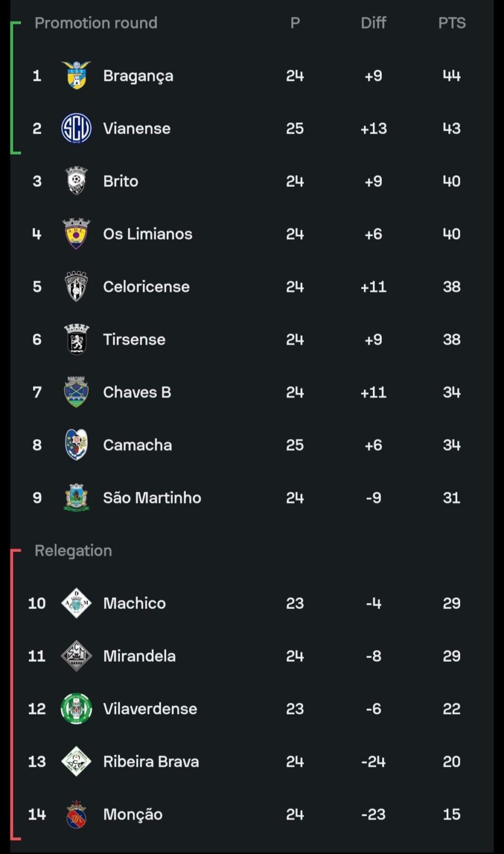Open Os Limianos via its crest
504x854 pixels.
[76, 234]
